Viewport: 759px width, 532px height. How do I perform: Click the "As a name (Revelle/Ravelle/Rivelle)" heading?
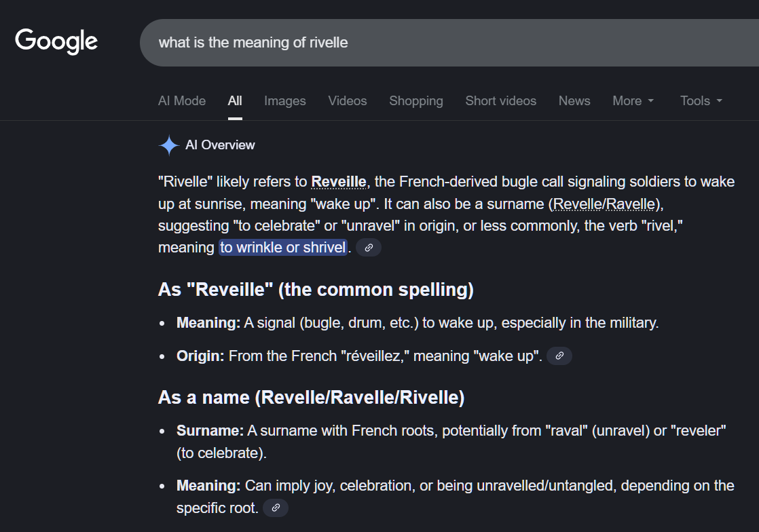click(311, 397)
